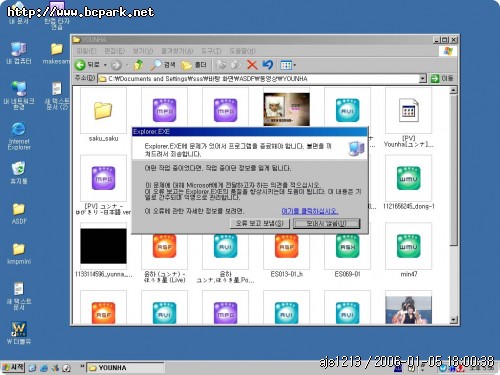
Task: Open the My Computer desktop icon
Action: (19, 53)
